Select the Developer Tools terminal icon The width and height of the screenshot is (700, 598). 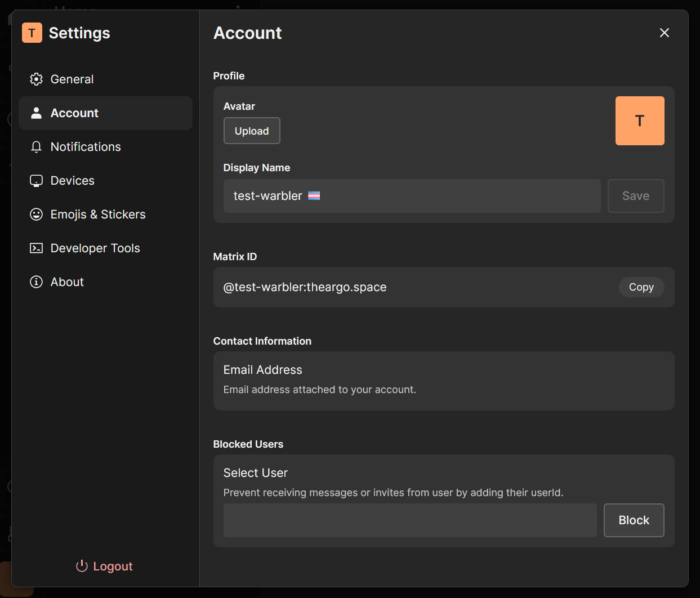36,248
